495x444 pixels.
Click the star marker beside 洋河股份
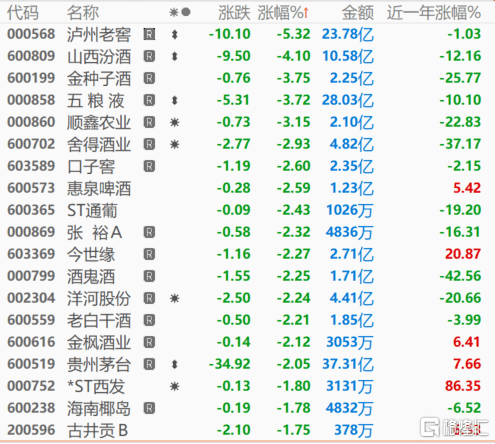pyautogui.click(x=175, y=298)
